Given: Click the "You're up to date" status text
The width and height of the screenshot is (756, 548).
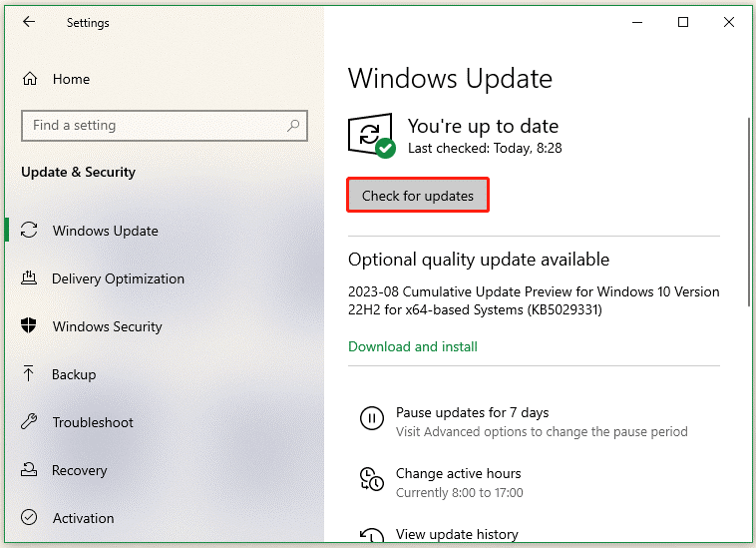Looking at the screenshot, I should [483, 126].
